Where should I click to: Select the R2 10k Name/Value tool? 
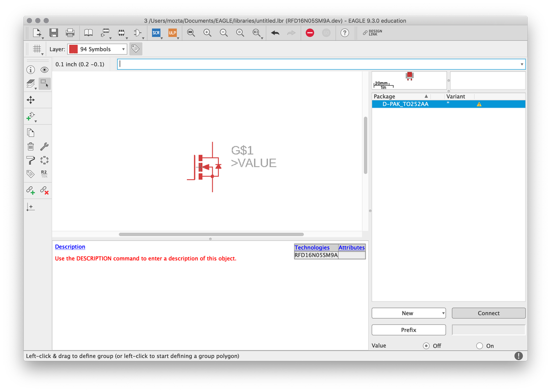click(x=44, y=174)
